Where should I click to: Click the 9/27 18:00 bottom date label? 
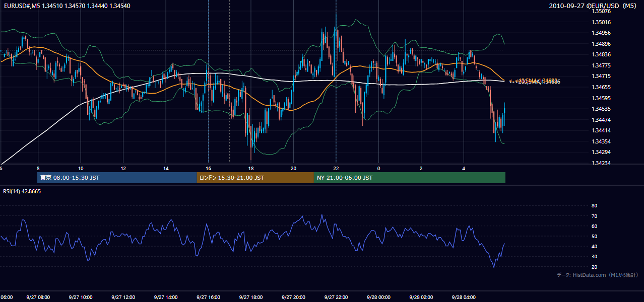251,297
